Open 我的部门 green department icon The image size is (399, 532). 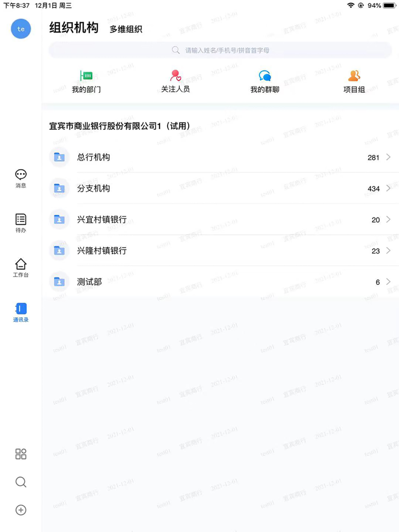click(86, 75)
